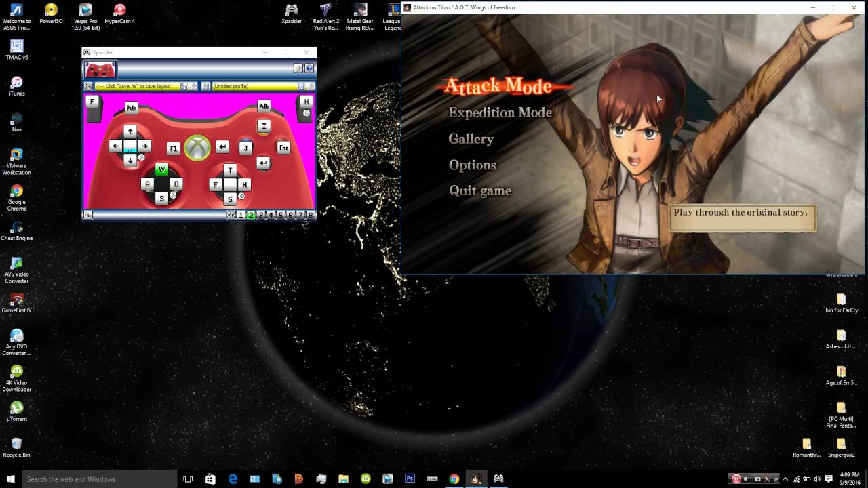Switch to Xpadder set 7
868x488 pixels.
(300, 215)
